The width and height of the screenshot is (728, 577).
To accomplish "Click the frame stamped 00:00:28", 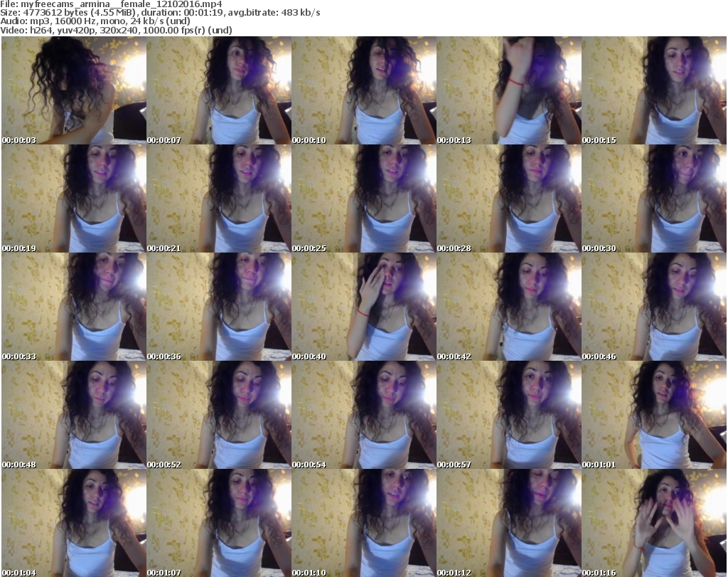I will point(509,198).
